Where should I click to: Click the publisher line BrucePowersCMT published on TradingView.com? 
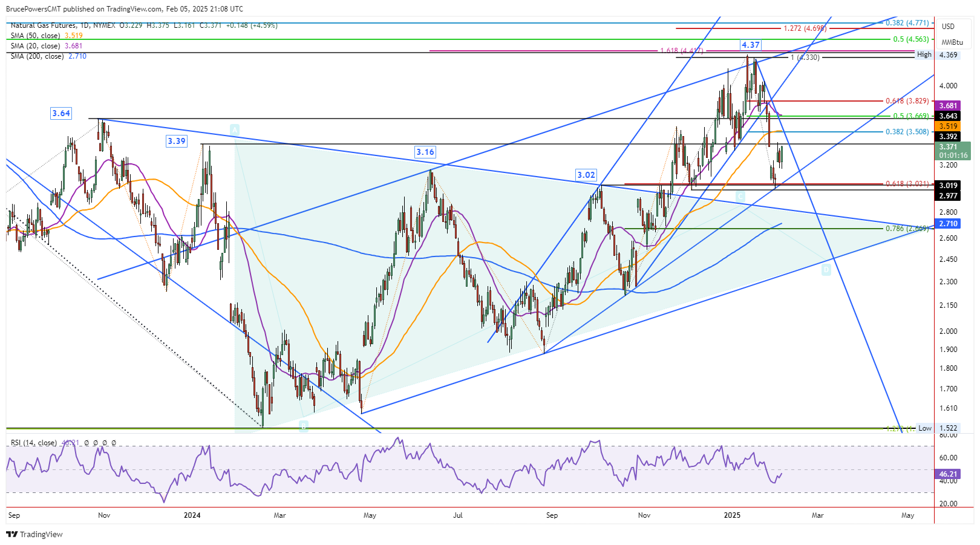click(x=125, y=9)
